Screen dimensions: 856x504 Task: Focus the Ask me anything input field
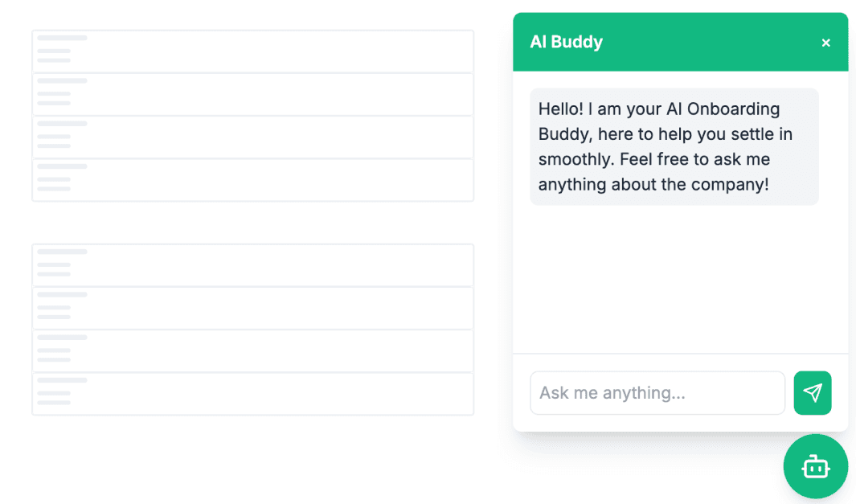point(657,393)
